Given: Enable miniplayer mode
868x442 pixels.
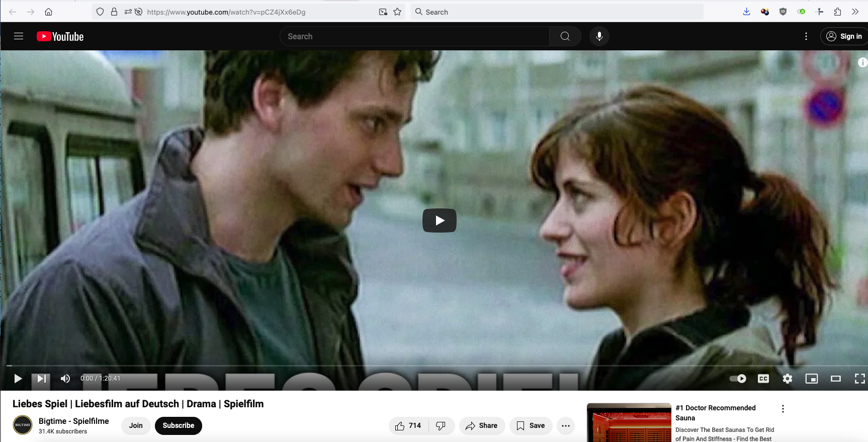Looking at the screenshot, I should click(811, 379).
